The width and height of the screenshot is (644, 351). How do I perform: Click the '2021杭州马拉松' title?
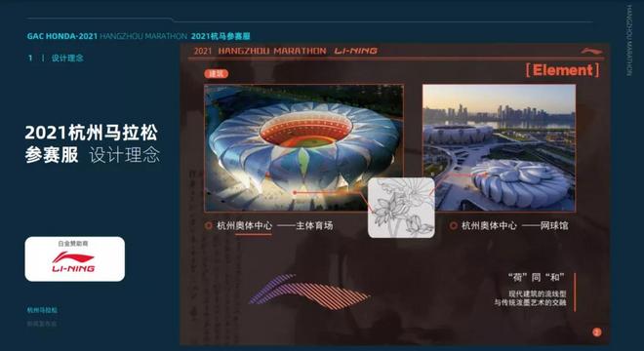91,133
